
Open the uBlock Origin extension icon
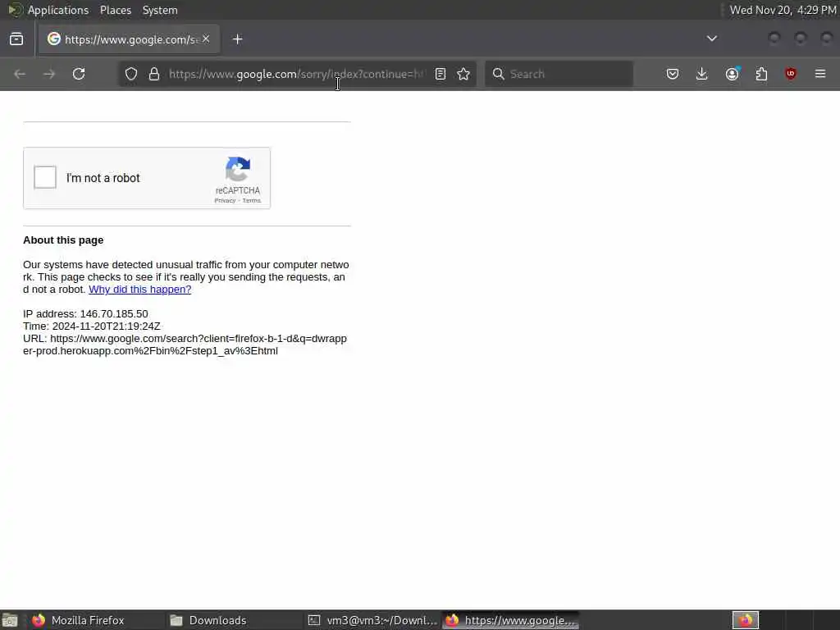pos(791,74)
